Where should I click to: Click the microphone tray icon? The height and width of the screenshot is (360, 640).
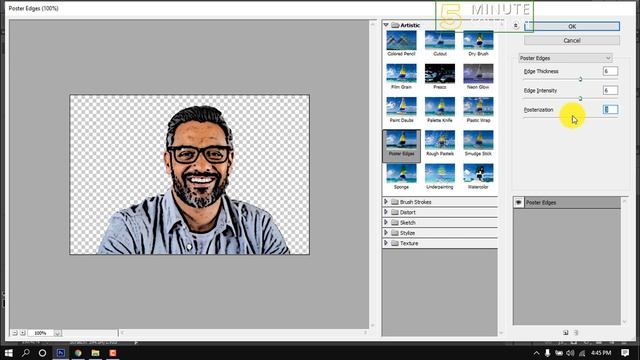(x=547, y=353)
